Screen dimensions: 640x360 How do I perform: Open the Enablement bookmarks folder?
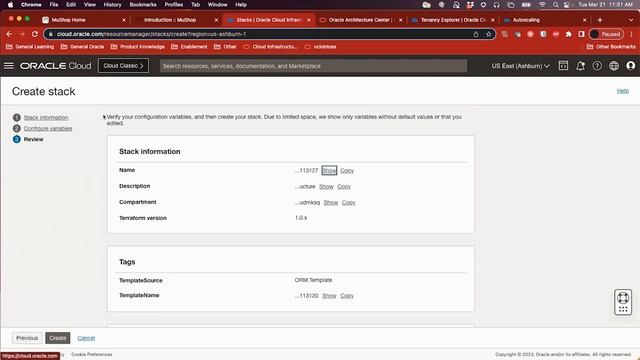189,47
